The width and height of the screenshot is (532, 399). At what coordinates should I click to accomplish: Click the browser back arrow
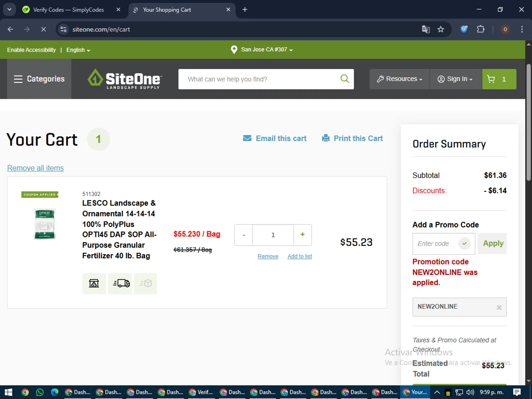[10, 29]
